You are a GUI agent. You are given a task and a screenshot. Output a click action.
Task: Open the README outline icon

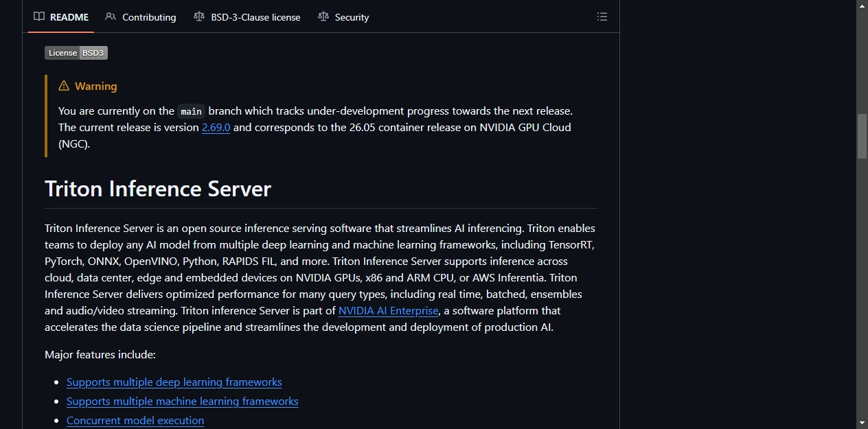click(x=602, y=16)
